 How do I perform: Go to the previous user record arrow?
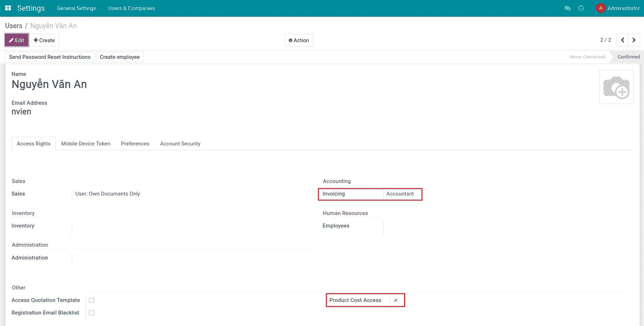tap(623, 40)
